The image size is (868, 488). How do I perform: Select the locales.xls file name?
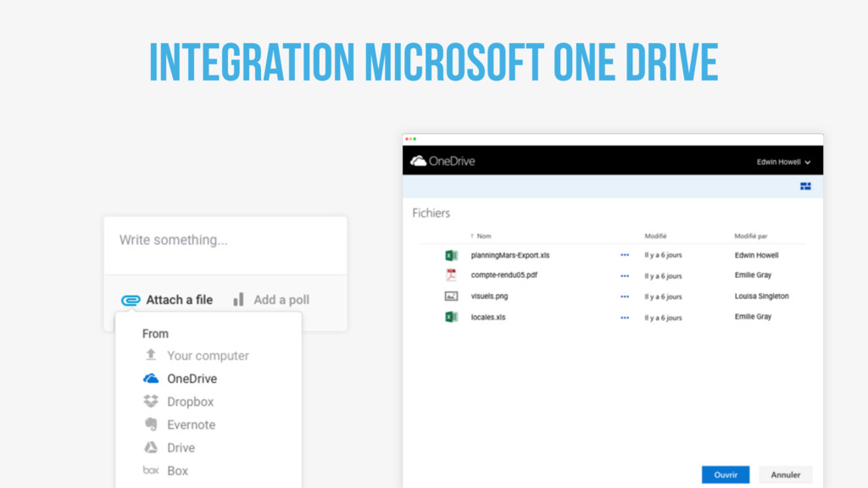[487, 317]
